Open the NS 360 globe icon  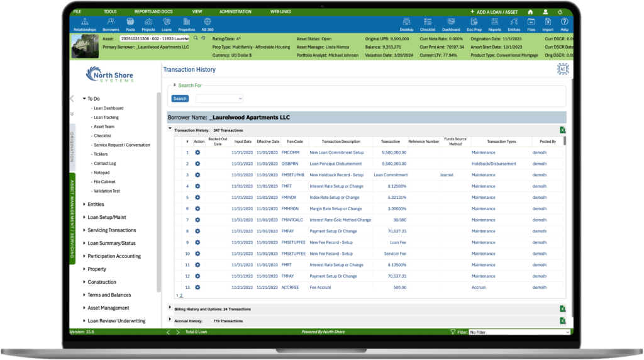[x=208, y=25]
